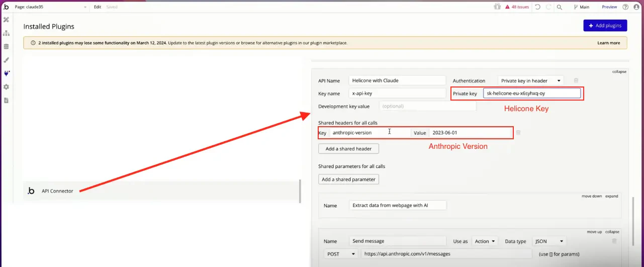Delete the Send message call trash icon

click(x=614, y=241)
